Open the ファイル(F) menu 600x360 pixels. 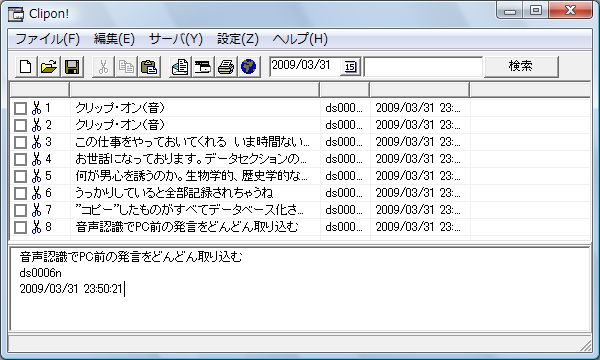click(x=47, y=39)
